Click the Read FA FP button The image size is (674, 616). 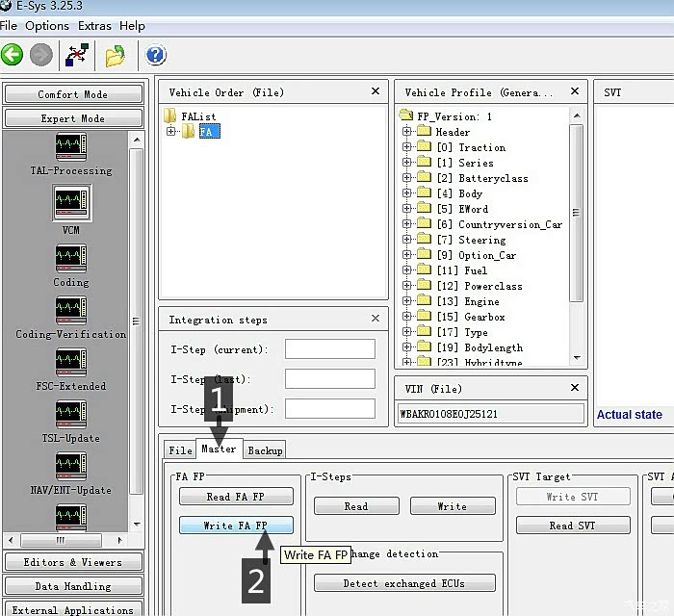click(x=236, y=497)
